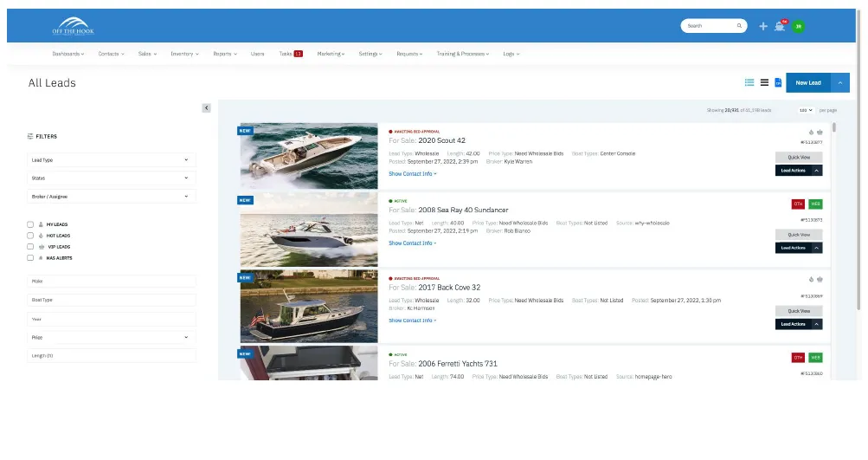
Task: Open the Marketing menu
Action: click(x=331, y=54)
